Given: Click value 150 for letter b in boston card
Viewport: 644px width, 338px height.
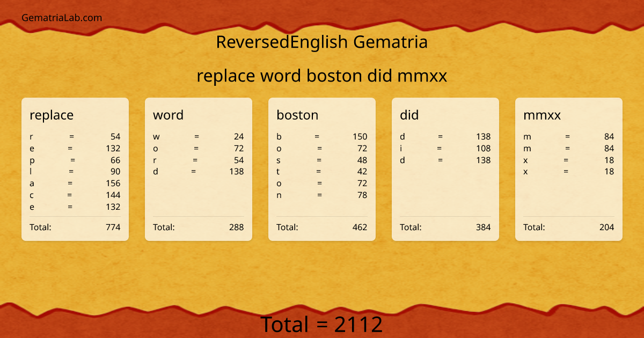Looking at the screenshot, I should [360, 137].
